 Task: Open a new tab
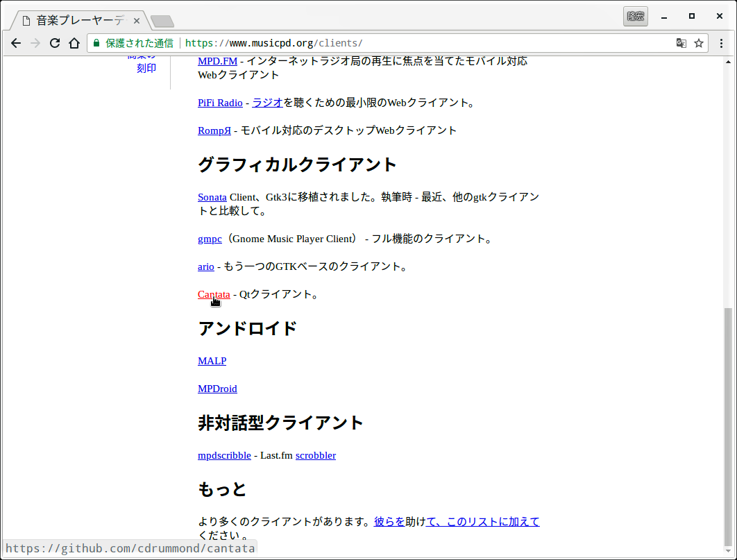(x=162, y=21)
